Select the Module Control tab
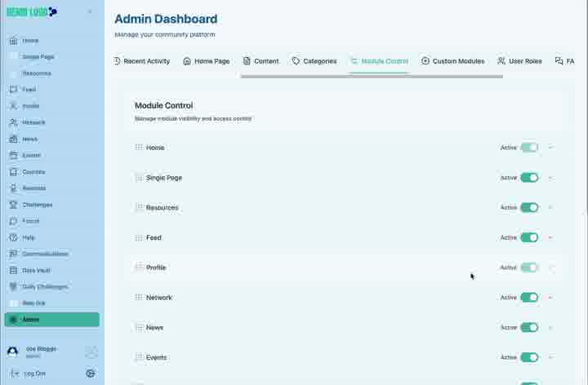The height and width of the screenshot is (385, 588). [x=379, y=61]
